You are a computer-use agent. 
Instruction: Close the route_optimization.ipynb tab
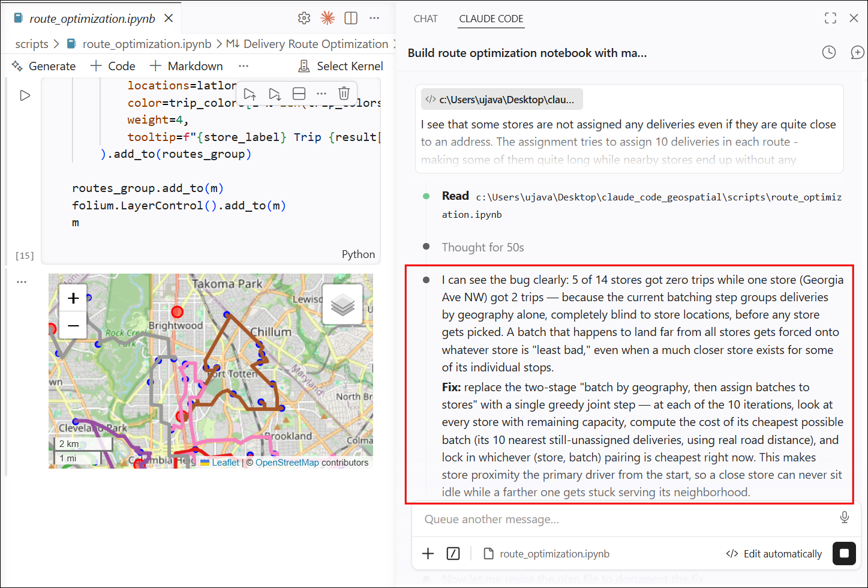pyautogui.click(x=169, y=19)
